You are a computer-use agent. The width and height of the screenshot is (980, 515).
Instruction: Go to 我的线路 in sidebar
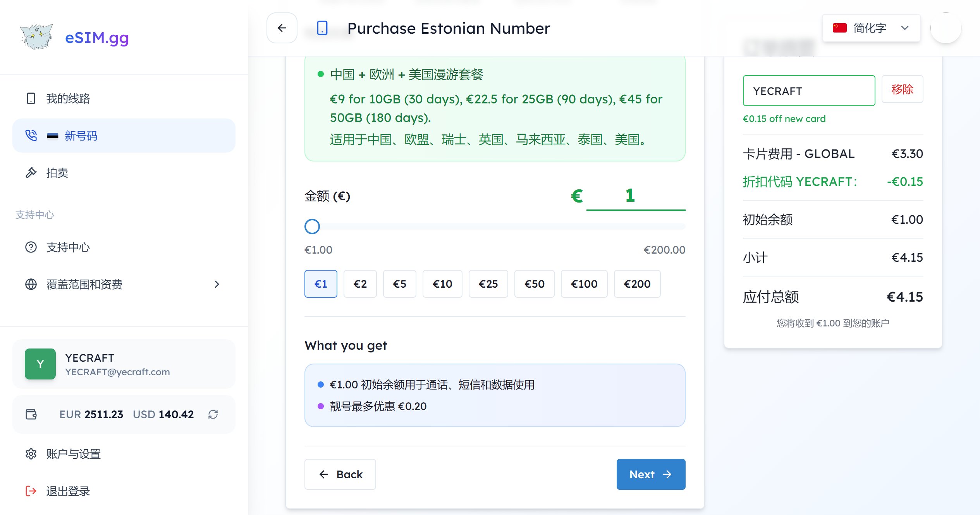click(x=68, y=98)
